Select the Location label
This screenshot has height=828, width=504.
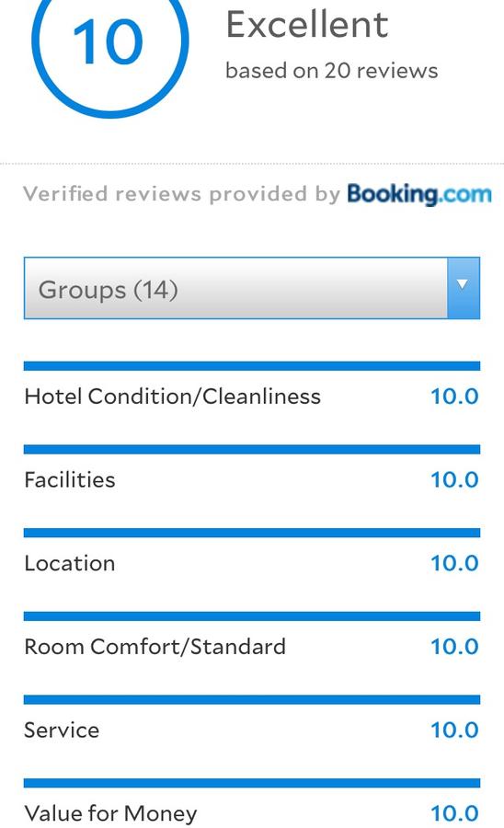(x=70, y=563)
